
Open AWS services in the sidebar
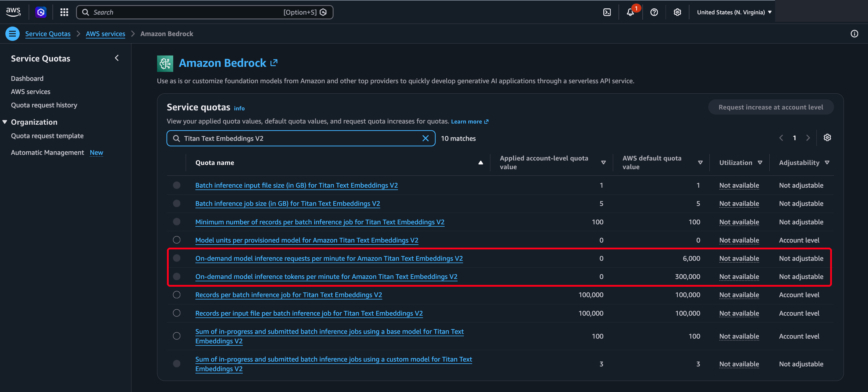pos(31,92)
